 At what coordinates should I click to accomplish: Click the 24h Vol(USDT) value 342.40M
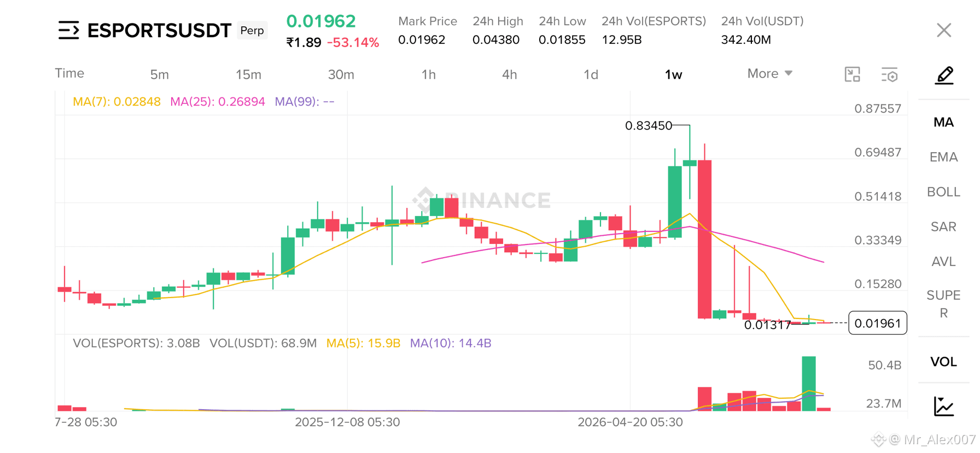pos(746,40)
